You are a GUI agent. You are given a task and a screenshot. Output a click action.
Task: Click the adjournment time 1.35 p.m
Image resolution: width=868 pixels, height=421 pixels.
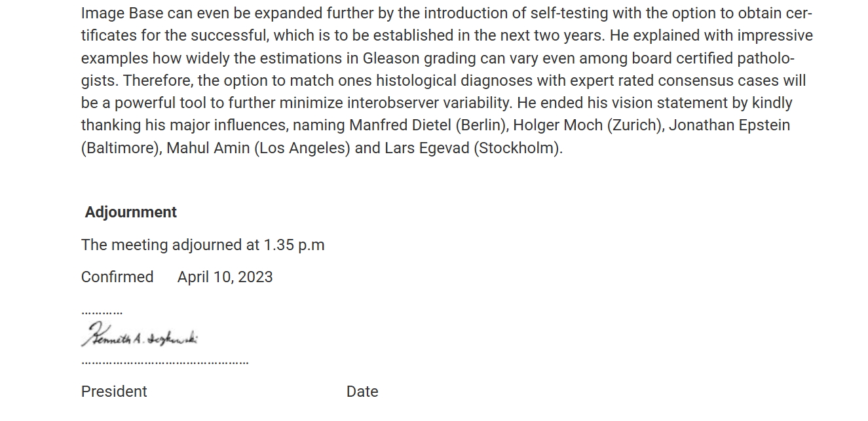pyautogui.click(x=294, y=245)
